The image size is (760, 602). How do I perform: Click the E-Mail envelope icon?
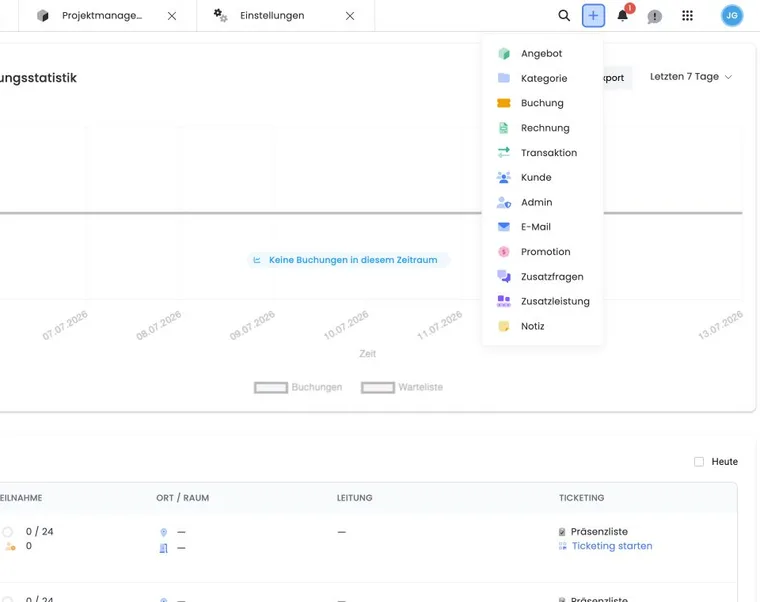[x=504, y=227]
